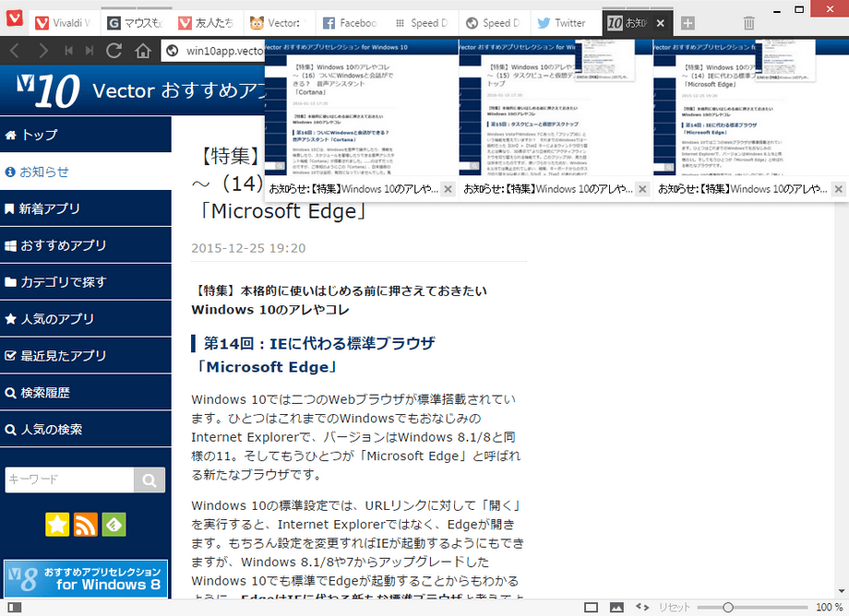Switch to the マウスも tab
Screen dimensions: 849x616
click(x=136, y=23)
